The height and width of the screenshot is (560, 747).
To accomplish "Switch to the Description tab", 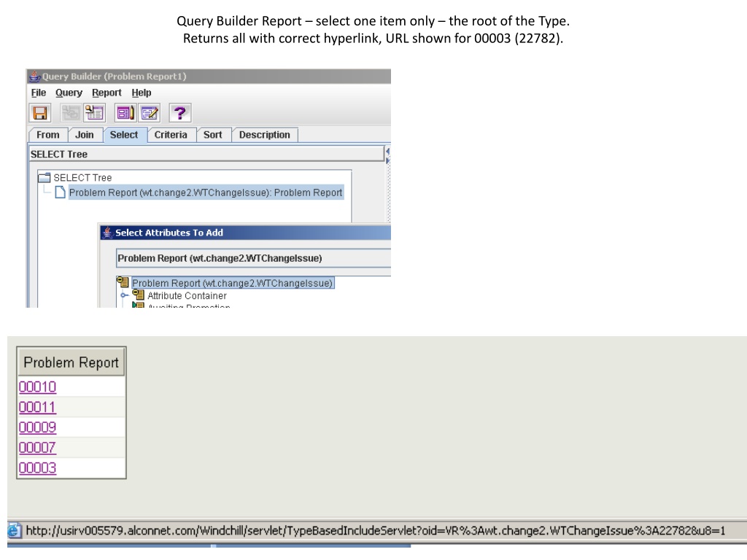I will click(x=264, y=135).
